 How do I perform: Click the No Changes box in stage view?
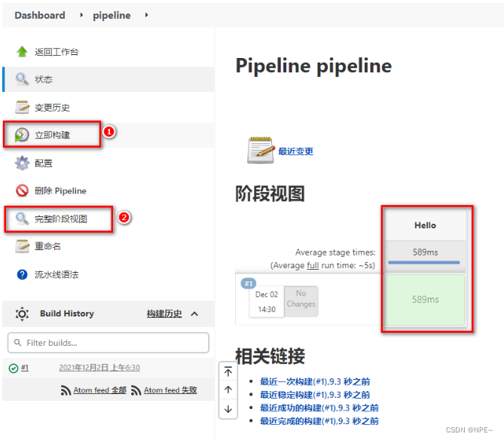(x=301, y=301)
